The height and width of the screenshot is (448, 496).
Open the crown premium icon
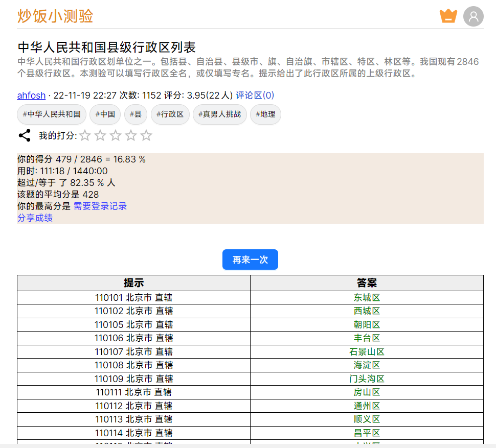(x=448, y=16)
